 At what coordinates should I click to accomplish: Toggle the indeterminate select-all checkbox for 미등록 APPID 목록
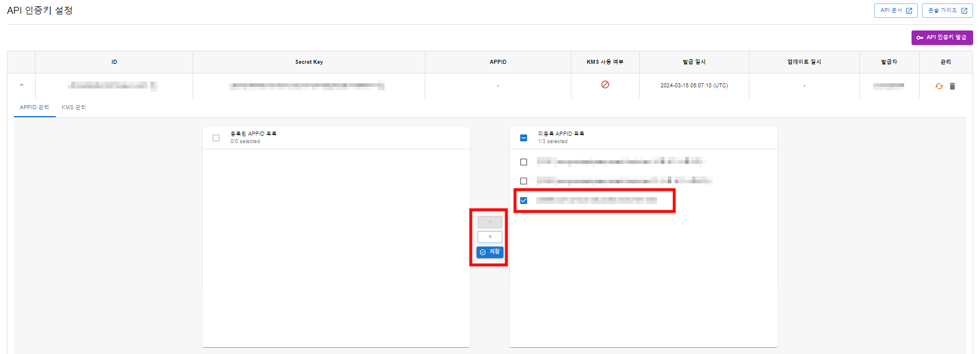pos(524,138)
